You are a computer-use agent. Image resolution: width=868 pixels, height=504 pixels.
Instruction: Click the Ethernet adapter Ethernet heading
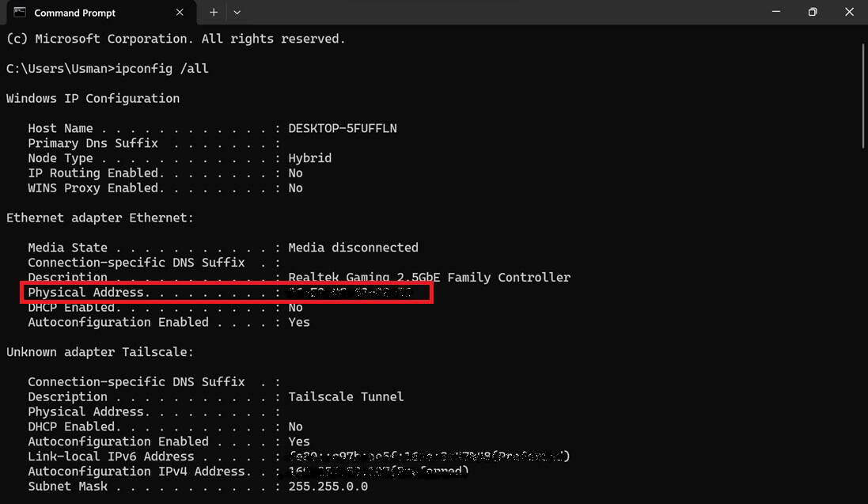click(x=100, y=218)
